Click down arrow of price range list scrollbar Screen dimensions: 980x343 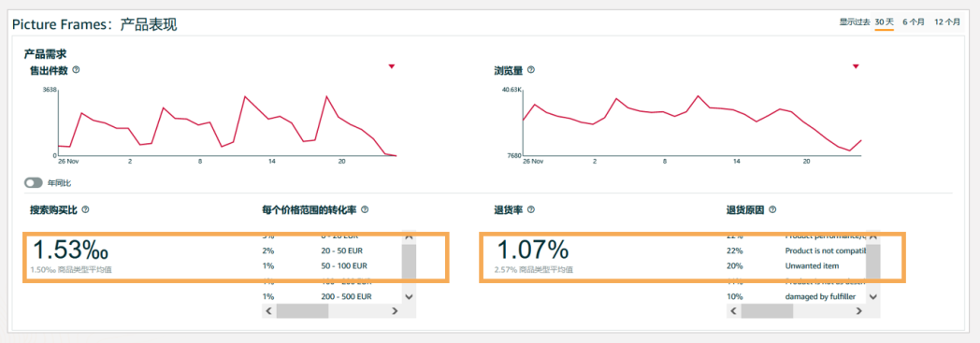pos(410,297)
